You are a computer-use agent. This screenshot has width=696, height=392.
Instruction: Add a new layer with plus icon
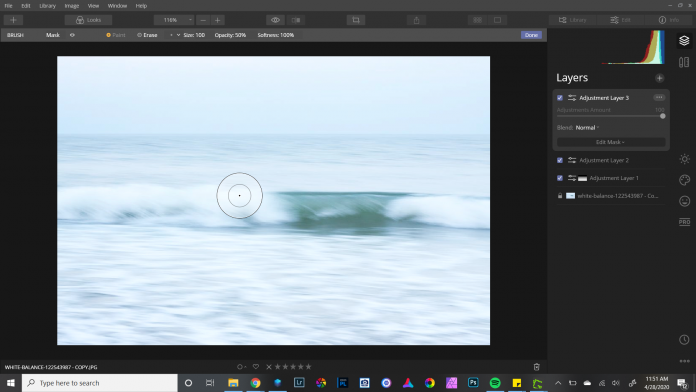pyautogui.click(x=660, y=78)
